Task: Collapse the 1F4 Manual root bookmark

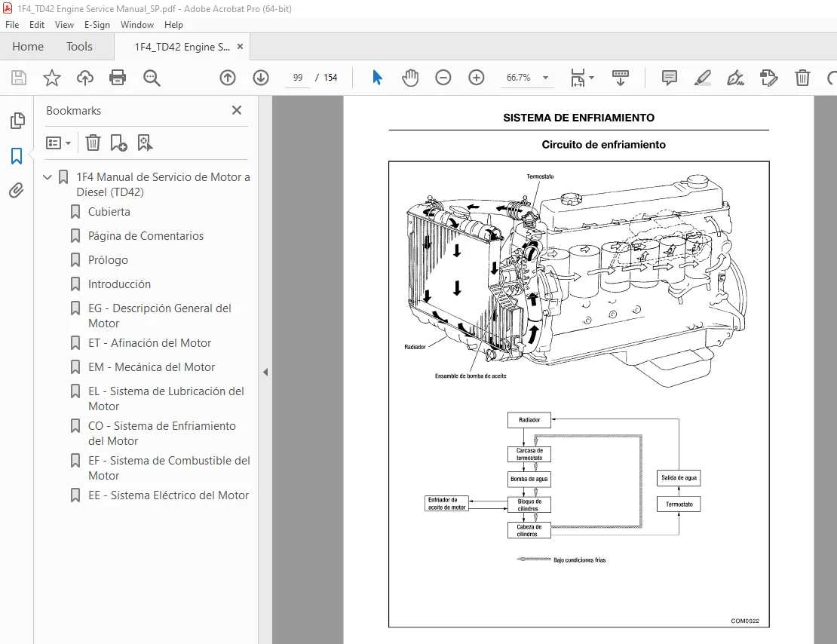Action: (x=48, y=176)
